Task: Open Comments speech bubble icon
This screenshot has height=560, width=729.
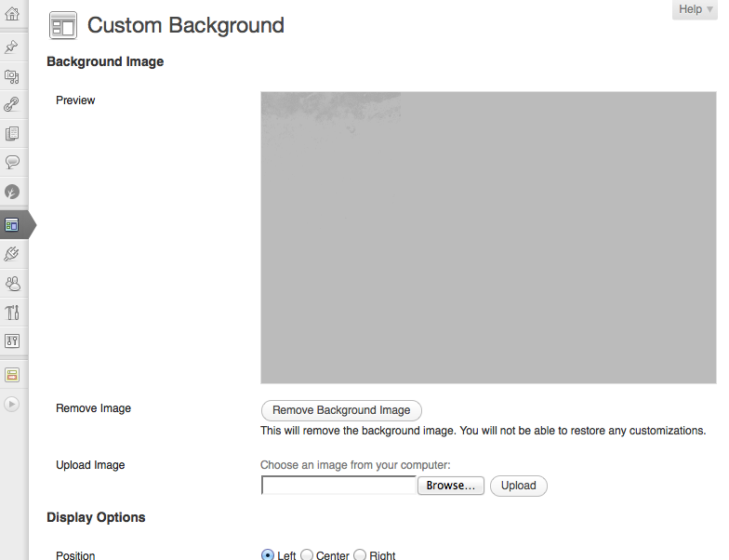Action: point(12,162)
